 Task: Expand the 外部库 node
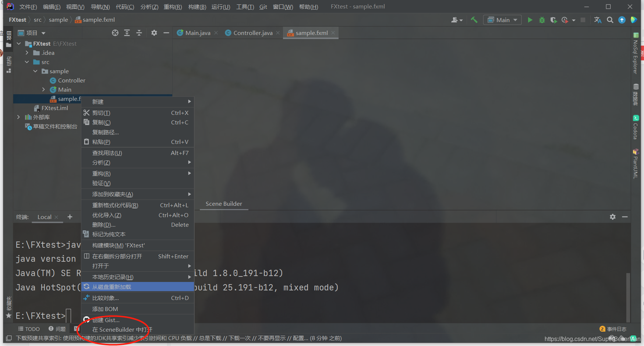(x=19, y=117)
